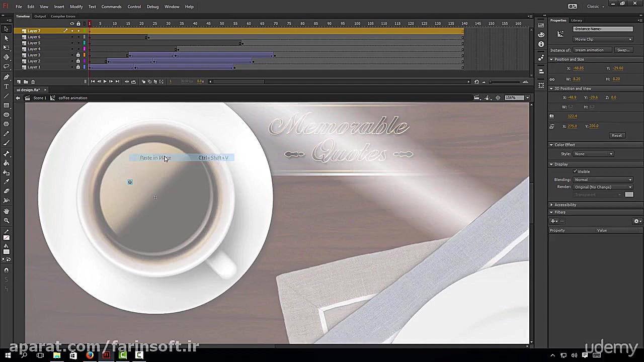This screenshot has width=644, height=362.
Task: Toggle the lock on Layer 1
Action: [78, 67]
